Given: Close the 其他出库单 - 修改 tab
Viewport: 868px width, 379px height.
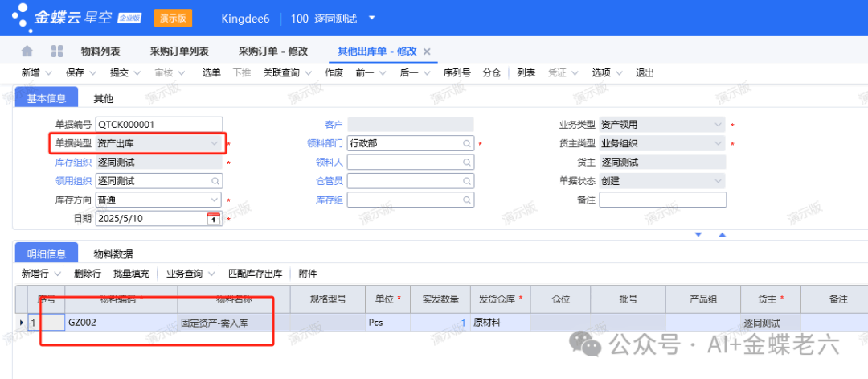Looking at the screenshot, I should [427, 51].
